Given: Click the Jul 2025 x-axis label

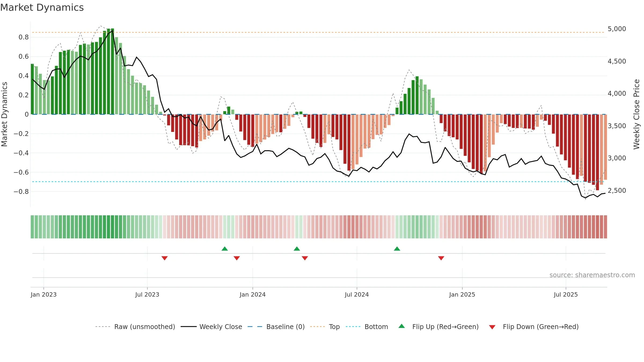Looking at the screenshot, I should pos(566,294).
